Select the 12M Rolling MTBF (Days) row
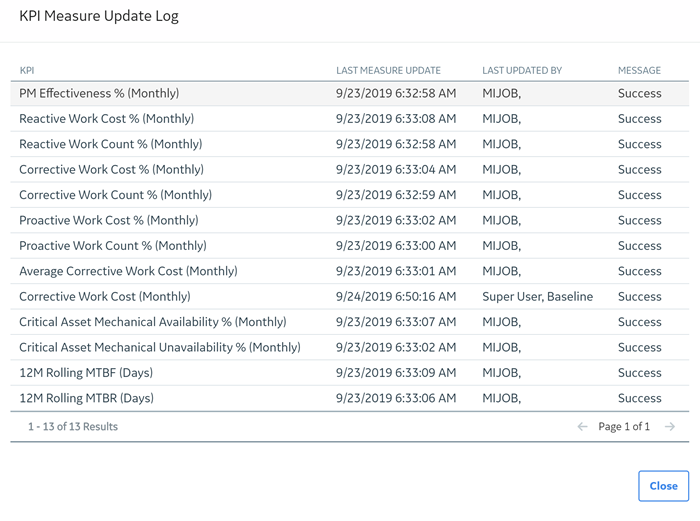700x521 pixels. (x=350, y=373)
